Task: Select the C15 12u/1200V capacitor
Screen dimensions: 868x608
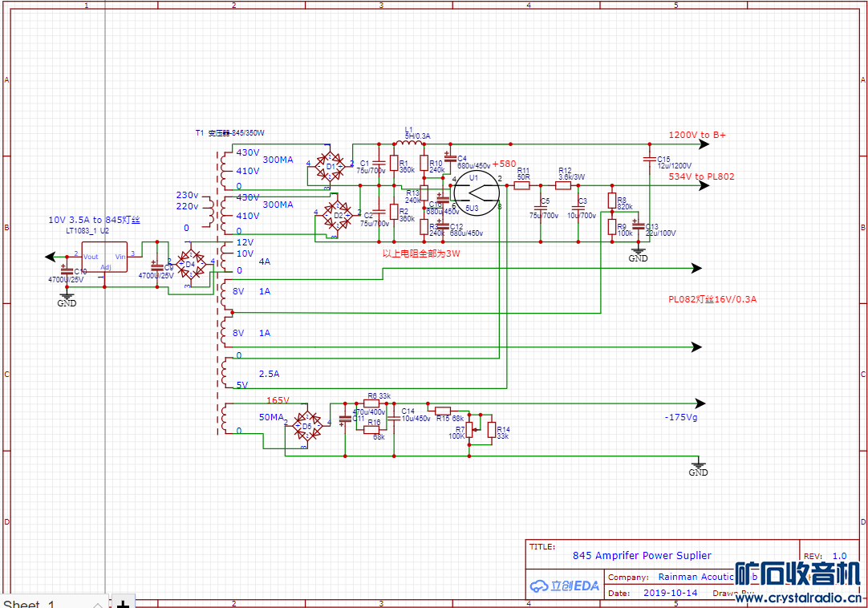Action: click(649, 160)
